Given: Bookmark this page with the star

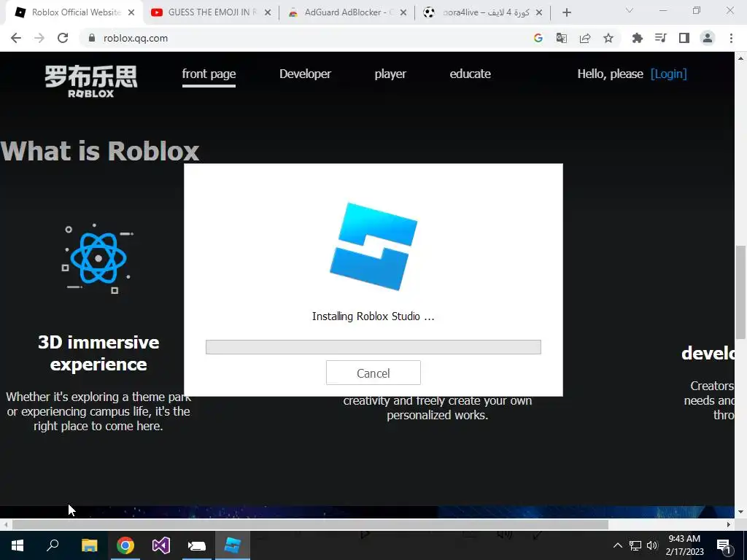Looking at the screenshot, I should click(x=608, y=38).
